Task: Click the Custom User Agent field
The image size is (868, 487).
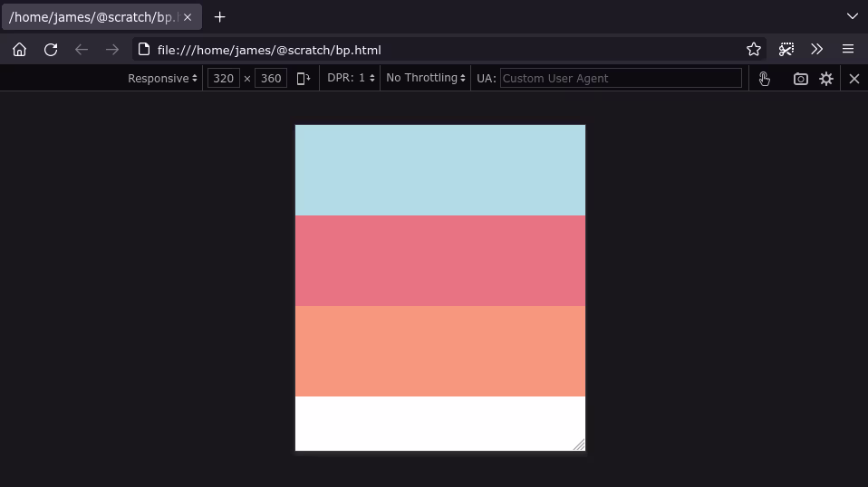Action: pyautogui.click(x=621, y=79)
